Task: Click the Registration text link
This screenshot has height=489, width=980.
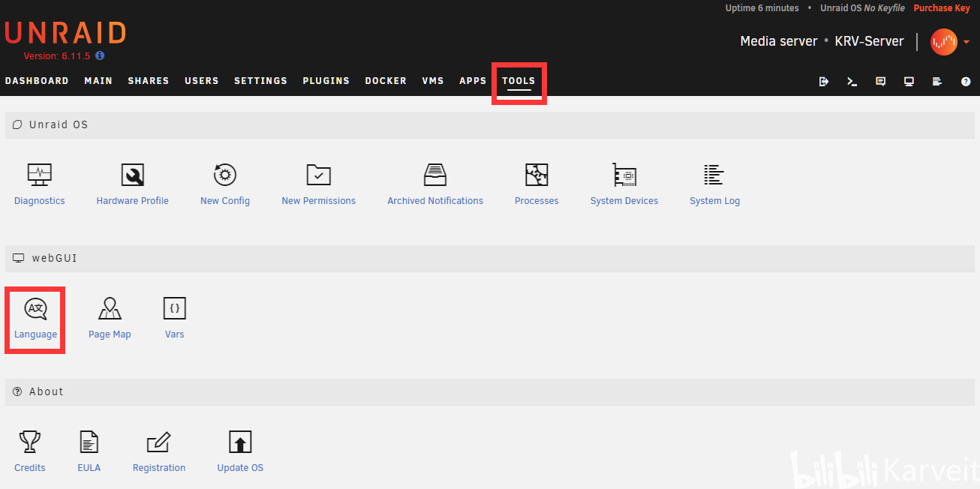Action: click(x=159, y=468)
